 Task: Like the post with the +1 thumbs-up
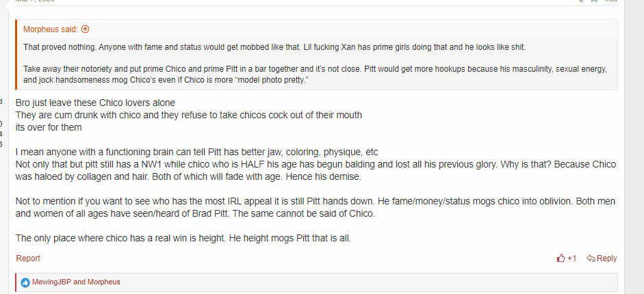[567, 258]
